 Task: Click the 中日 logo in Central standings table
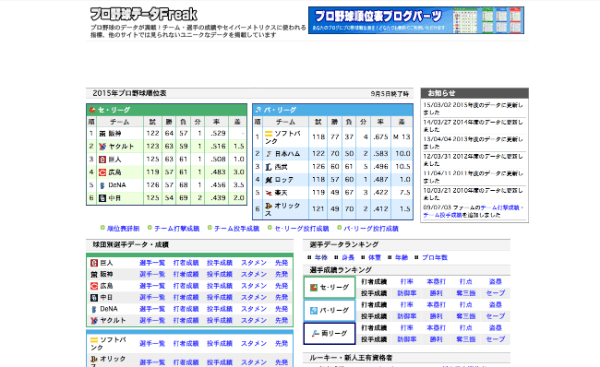click(x=103, y=198)
